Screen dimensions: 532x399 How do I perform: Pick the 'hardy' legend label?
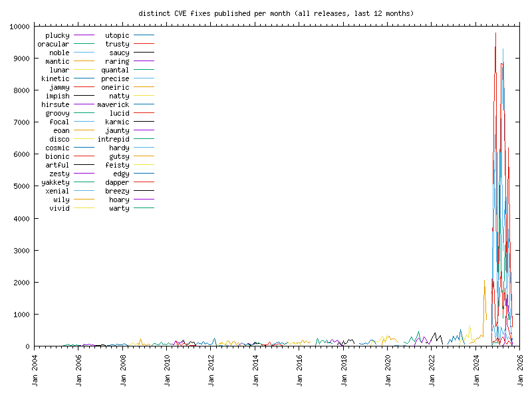[x=119, y=148]
